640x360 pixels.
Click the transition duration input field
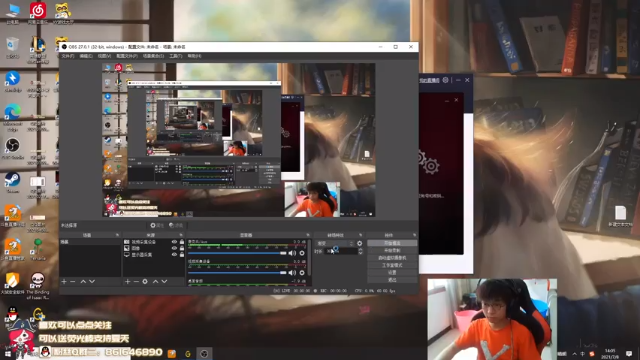341,251
